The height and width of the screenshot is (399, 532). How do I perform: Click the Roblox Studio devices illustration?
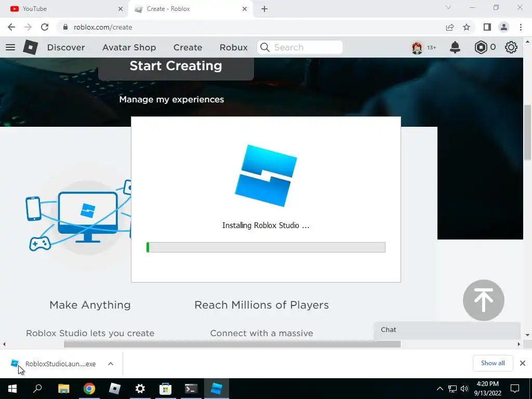[78, 217]
